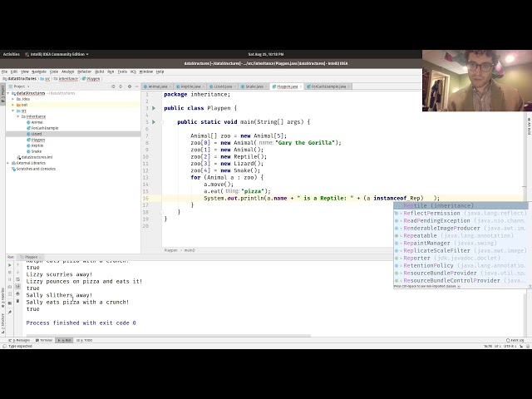Expand External Libraries node
This screenshot has width=532, height=399.
[x=8, y=163]
